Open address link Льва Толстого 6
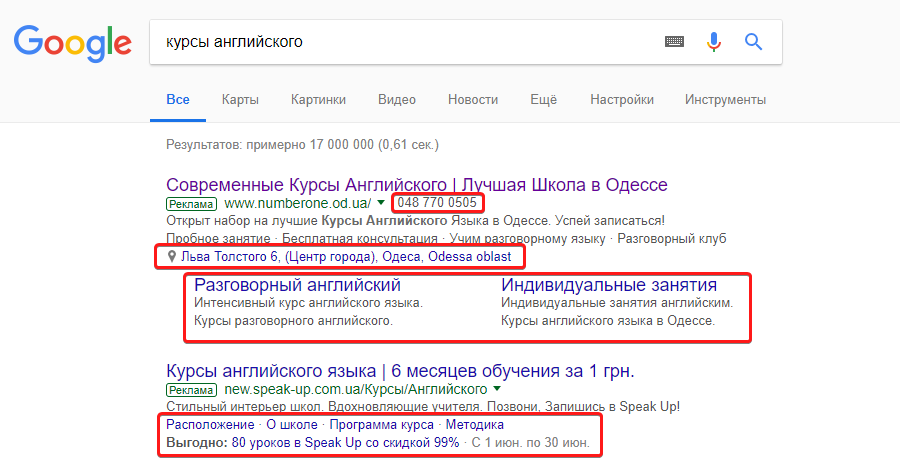Image resolution: width=900 pixels, height=465 pixels. tap(346, 257)
